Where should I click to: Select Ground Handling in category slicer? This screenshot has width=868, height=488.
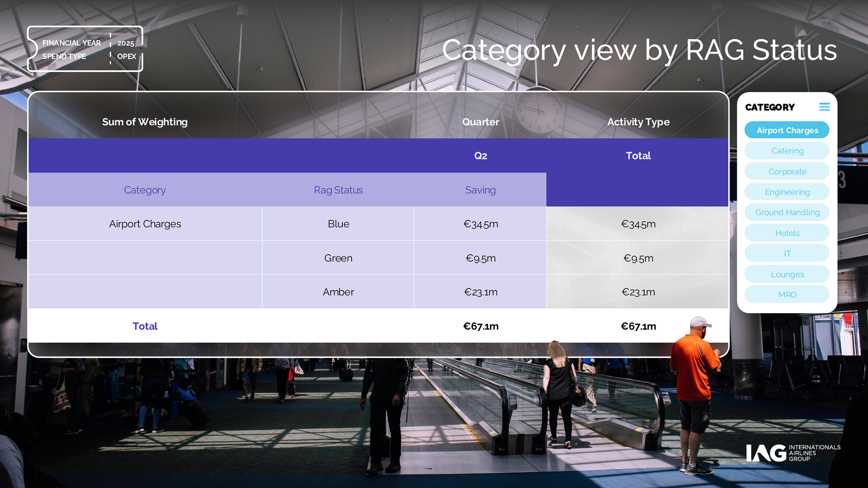pyautogui.click(x=787, y=212)
